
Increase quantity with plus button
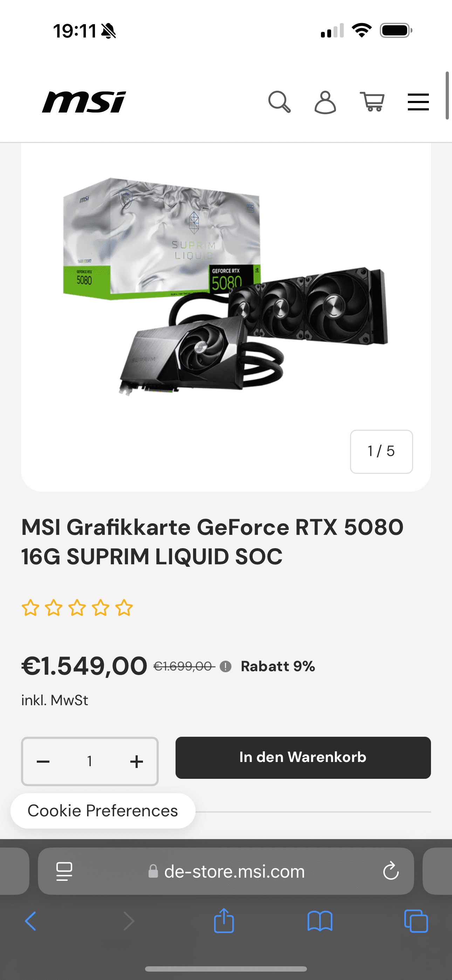point(137,761)
